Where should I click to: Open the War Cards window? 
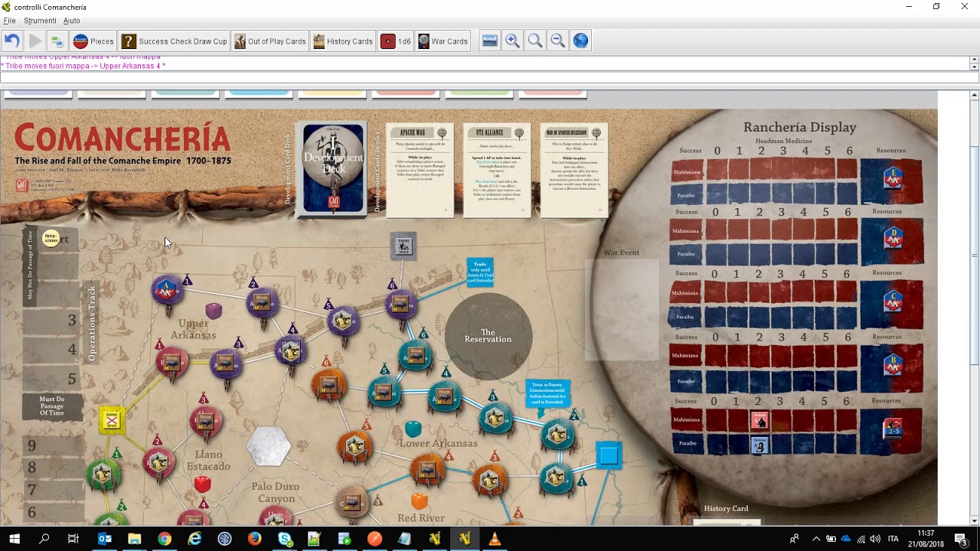click(443, 41)
